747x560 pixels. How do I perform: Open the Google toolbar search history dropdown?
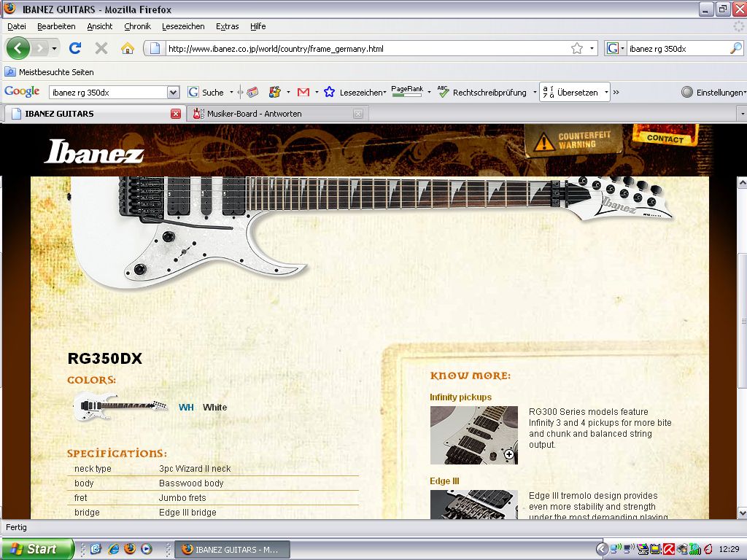pyautogui.click(x=173, y=93)
